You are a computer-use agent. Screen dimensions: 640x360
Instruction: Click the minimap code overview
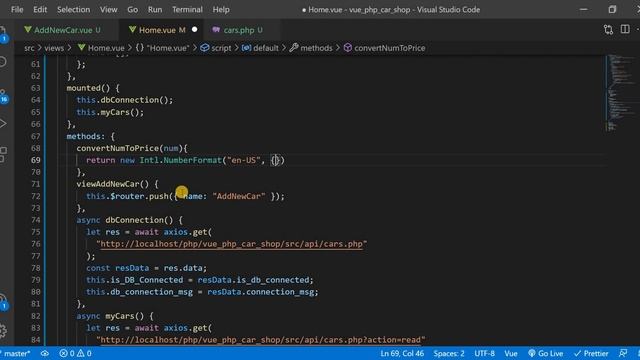click(621, 92)
